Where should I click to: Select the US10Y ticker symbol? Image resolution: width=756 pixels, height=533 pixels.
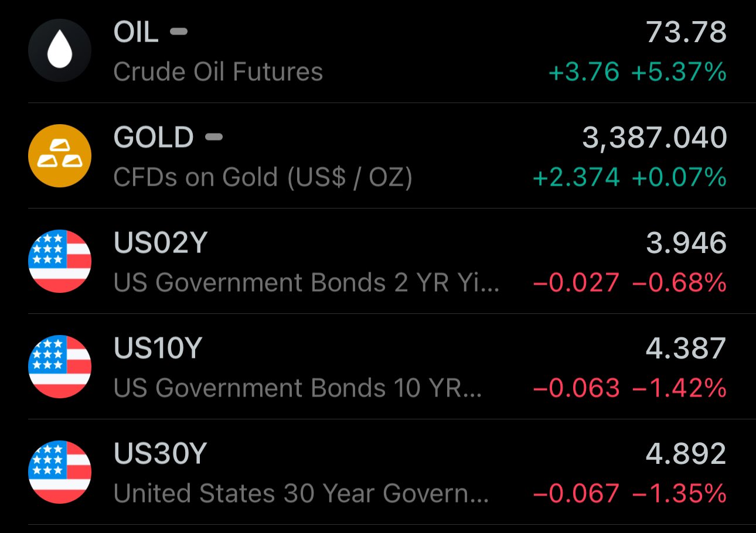coord(158,348)
